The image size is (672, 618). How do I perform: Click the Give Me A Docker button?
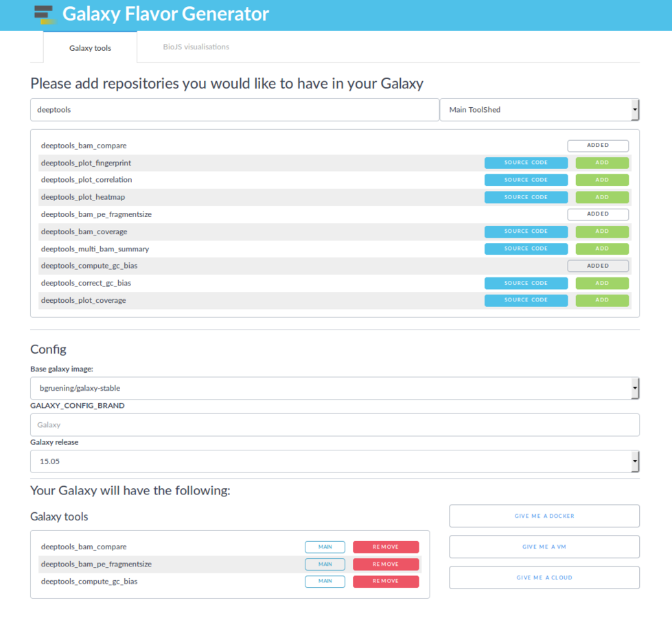coord(544,516)
